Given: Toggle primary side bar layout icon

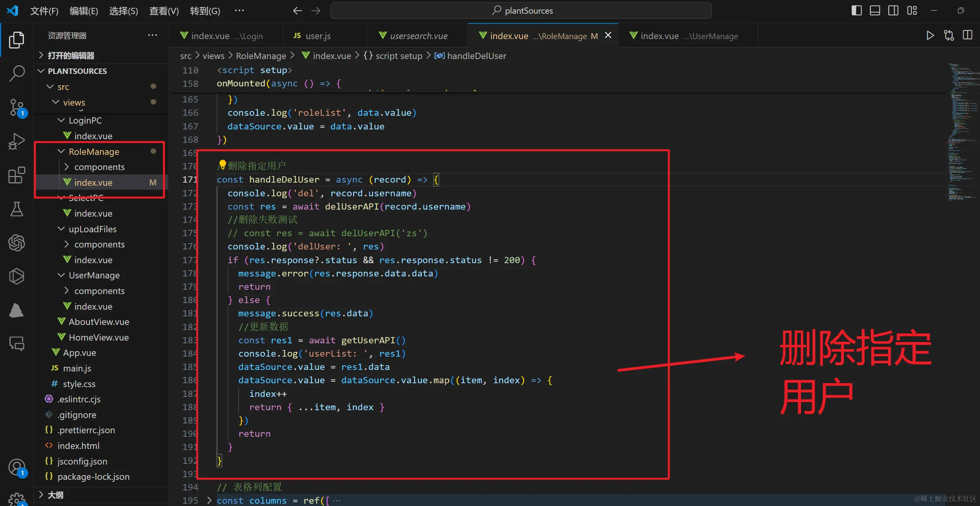Looking at the screenshot, I should [x=856, y=11].
